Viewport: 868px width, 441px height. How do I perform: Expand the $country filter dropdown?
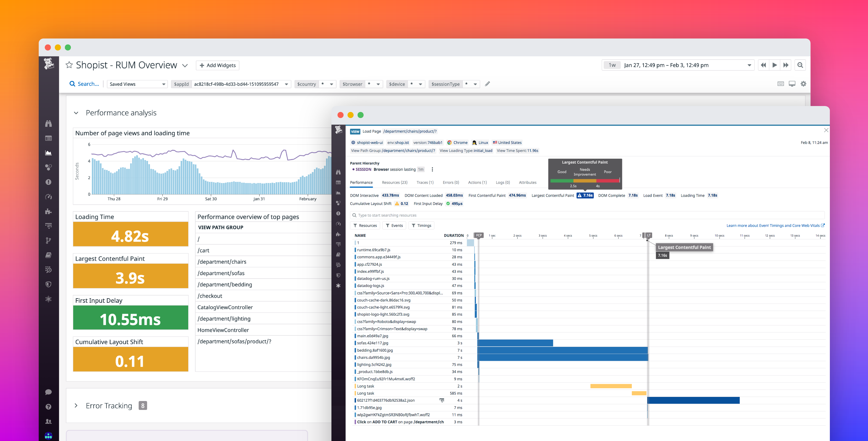coord(332,84)
